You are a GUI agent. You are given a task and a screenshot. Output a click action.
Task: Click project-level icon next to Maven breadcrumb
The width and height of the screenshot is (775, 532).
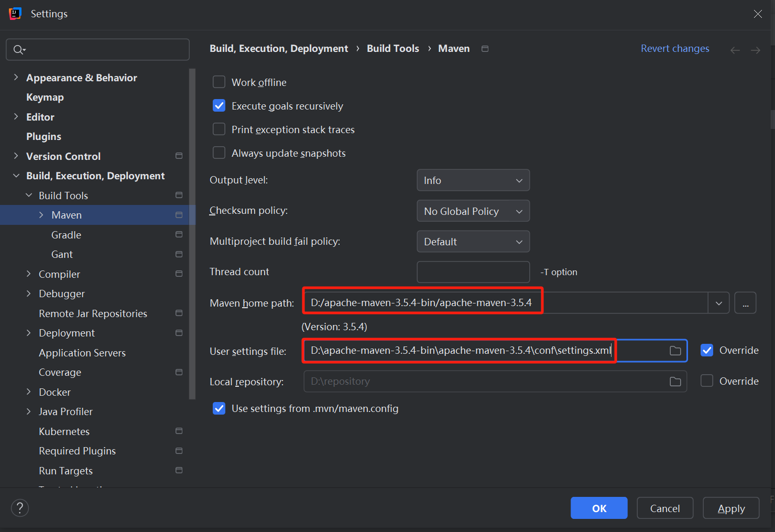pyautogui.click(x=485, y=49)
